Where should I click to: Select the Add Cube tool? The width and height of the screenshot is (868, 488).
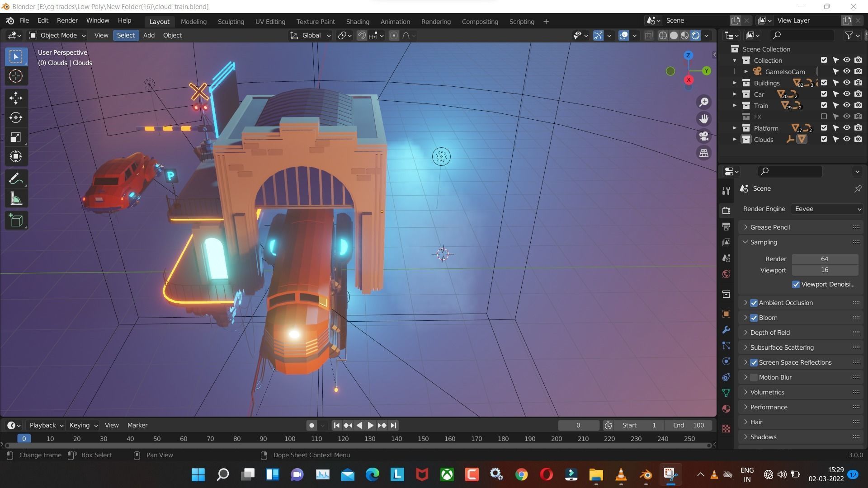[16, 221]
